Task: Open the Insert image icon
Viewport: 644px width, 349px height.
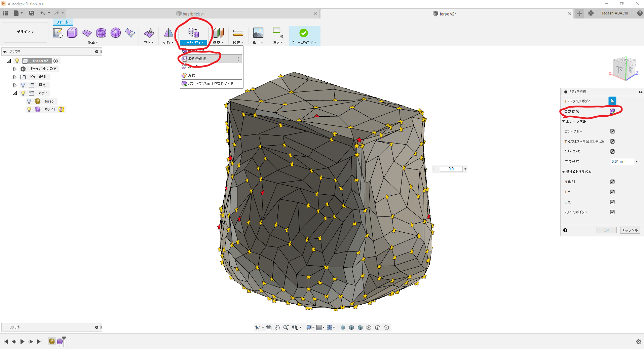Action: pyautogui.click(x=258, y=33)
